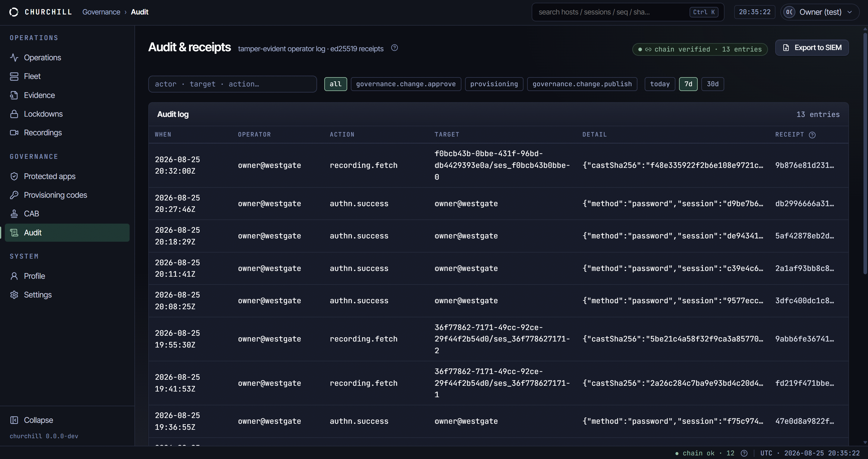Screen dimensions: 868x459
Task: Click the Audit scroll icon in sidebar
Action: pyautogui.click(x=14, y=233)
